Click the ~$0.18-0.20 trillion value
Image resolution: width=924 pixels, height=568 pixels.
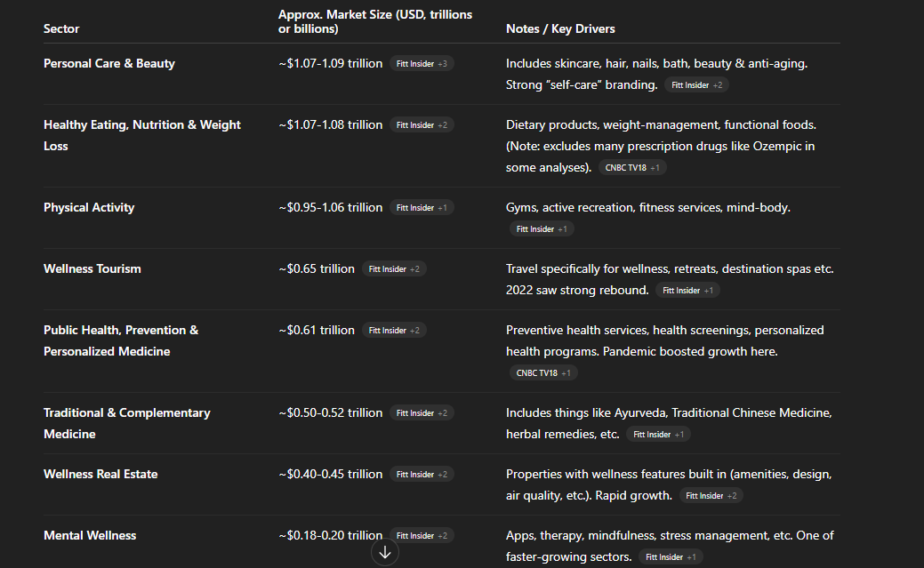click(x=331, y=535)
